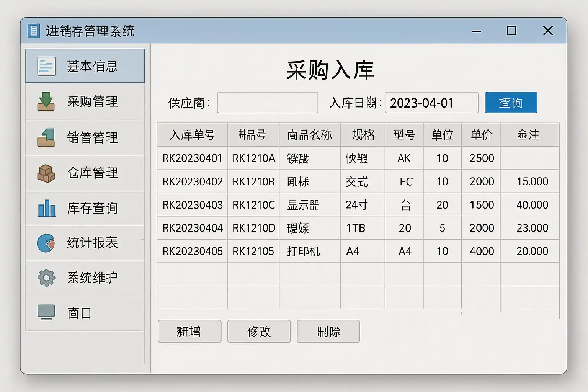Sort by the 入库单号 column header
The width and height of the screenshot is (588, 392).
(x=192, y=135)
